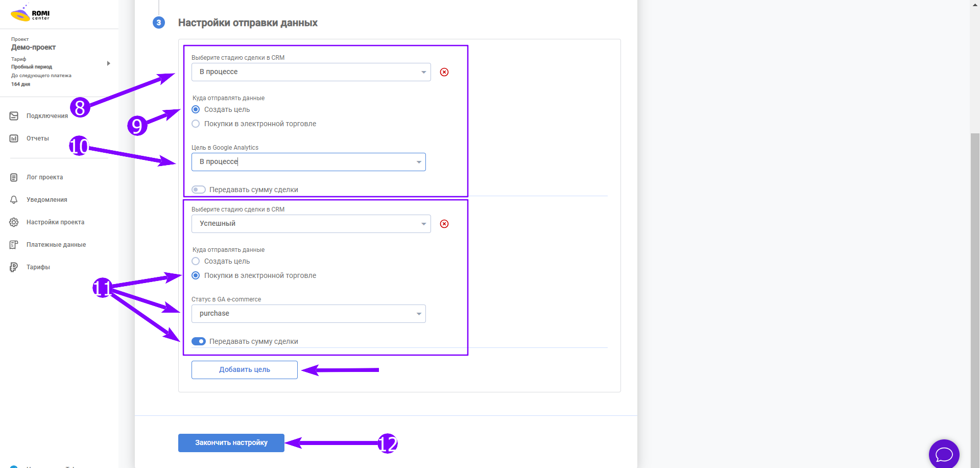This screenshot has height=468, width=980.
Task: Open 'Цель в Google Analytics' combo box
Action: tap(308, 162)
